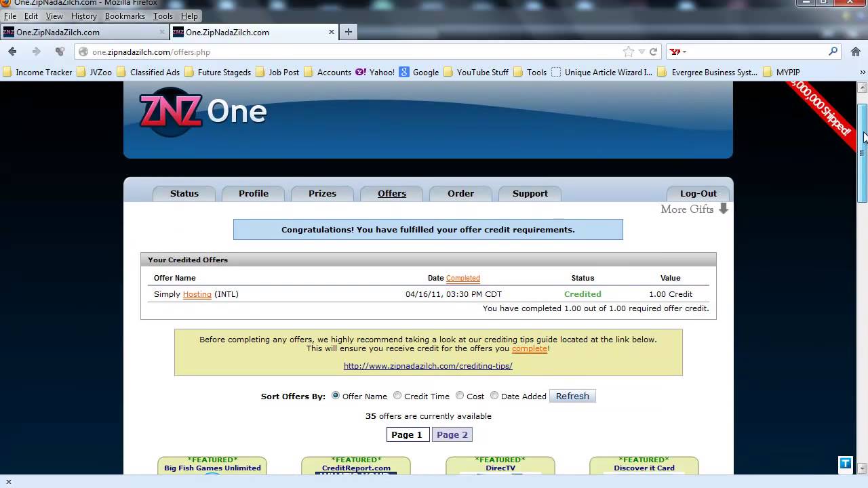This screenshot has width=868, height=488.
Task: Open the File menu
Action: pos(10,16)
